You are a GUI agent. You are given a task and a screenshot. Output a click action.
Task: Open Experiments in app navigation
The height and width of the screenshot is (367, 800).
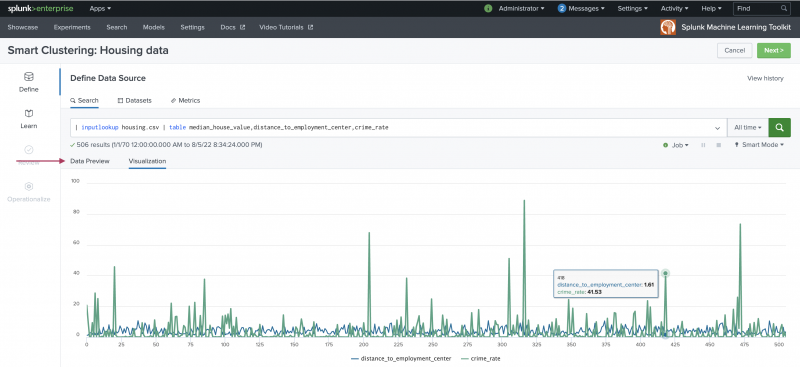click(x=72, y=27)
